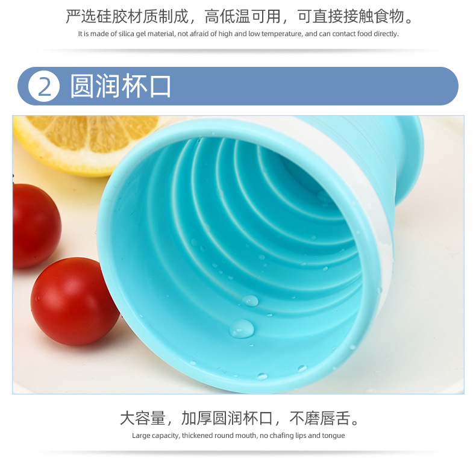Image resolution: width=476 pixels, height=462 pixels.
Task: Click the lower cherry tomato near the cup
Action: pyautogui.click(x=74, y=301)
